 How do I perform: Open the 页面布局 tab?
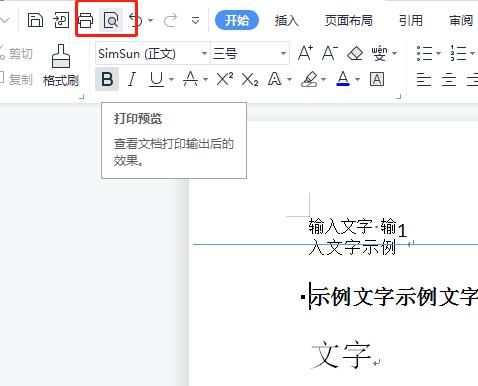click(x=349, y=21)
